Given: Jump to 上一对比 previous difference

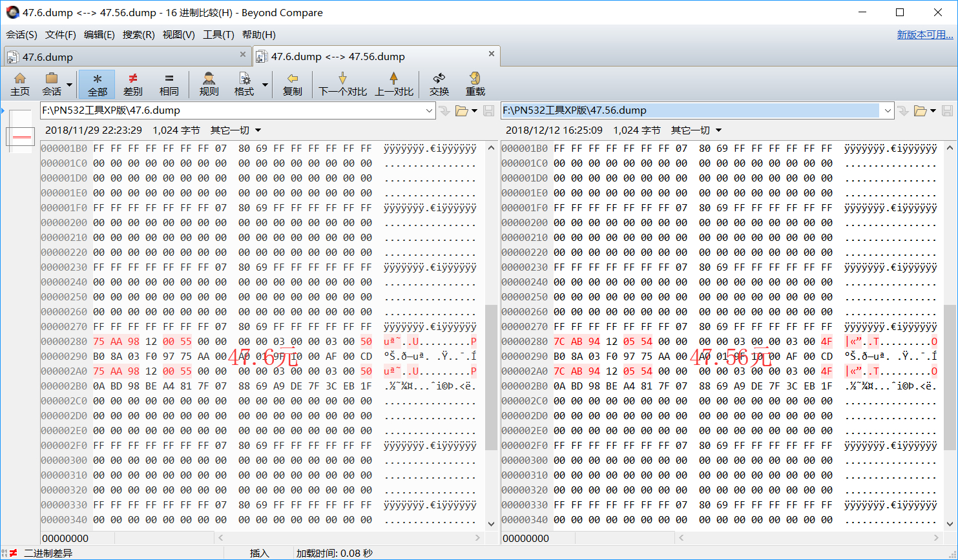Looking at the screenshot, I should pos(394,85).
